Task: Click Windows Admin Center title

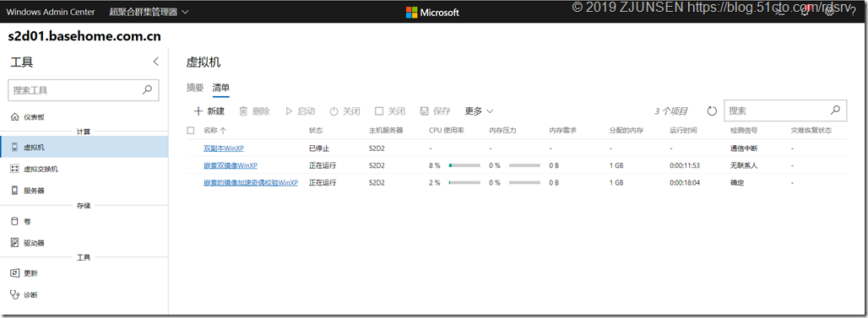Action: 51,12
